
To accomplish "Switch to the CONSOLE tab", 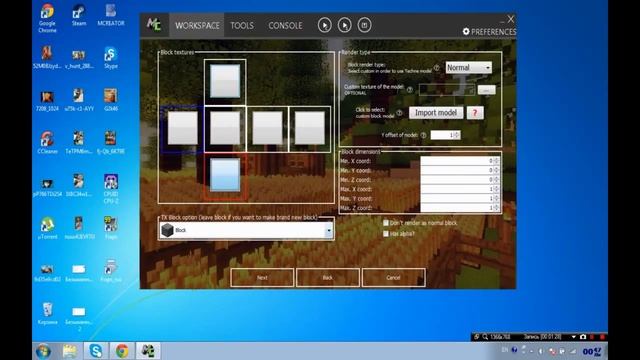I will (x=285, y=25).
